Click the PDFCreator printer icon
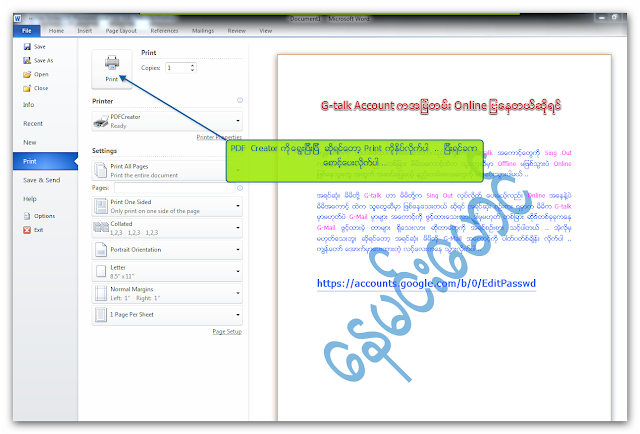640x434 pixels. (x=101, y=122)
